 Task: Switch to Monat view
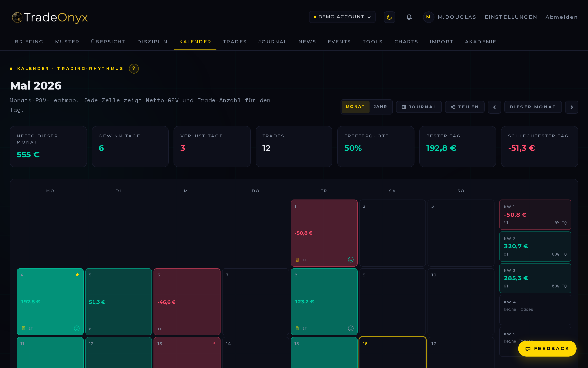tap(355, 107)
